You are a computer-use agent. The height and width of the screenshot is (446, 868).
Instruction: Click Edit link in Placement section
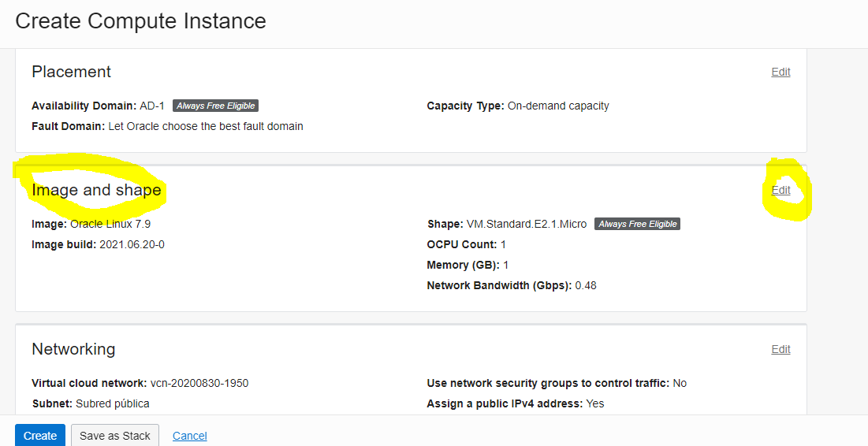point(780,72)
